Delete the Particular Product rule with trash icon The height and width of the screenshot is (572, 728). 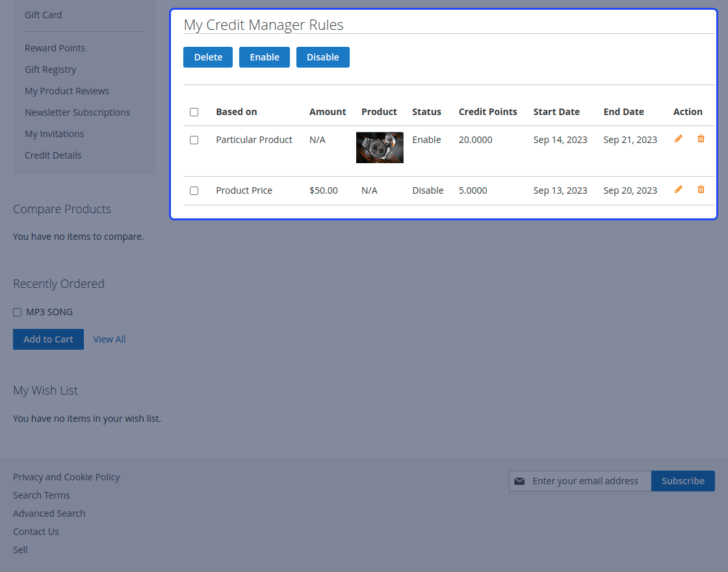tap(701, 138)
